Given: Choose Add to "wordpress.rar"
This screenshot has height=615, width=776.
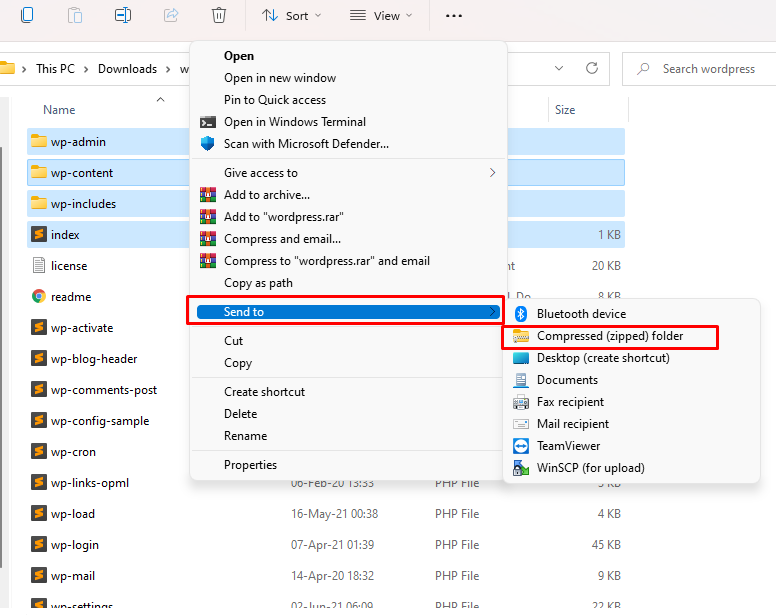Looking at the screenshot, I should (x=348, y=217).
